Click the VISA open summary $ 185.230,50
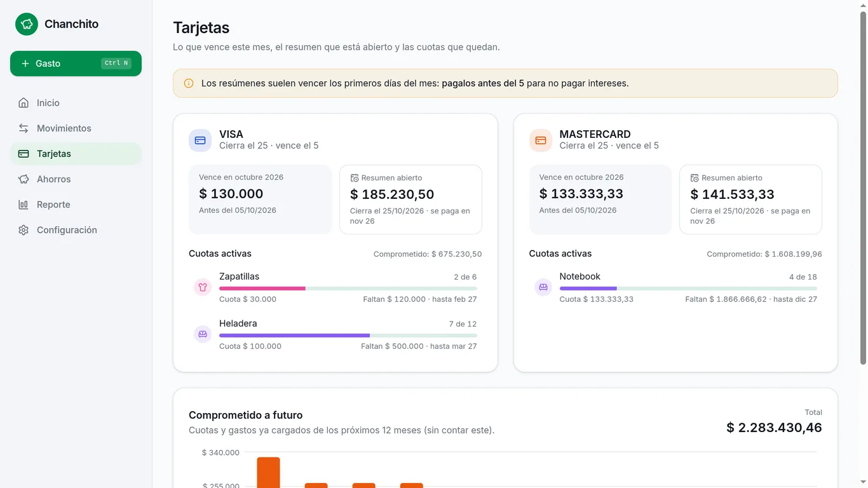868x488 pixels. [392, 194]
